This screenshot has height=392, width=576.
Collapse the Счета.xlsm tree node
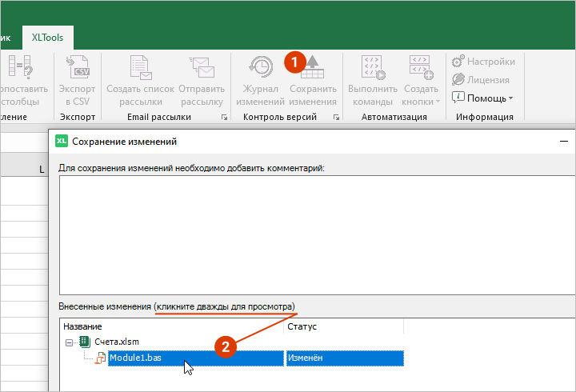(69, 342)
